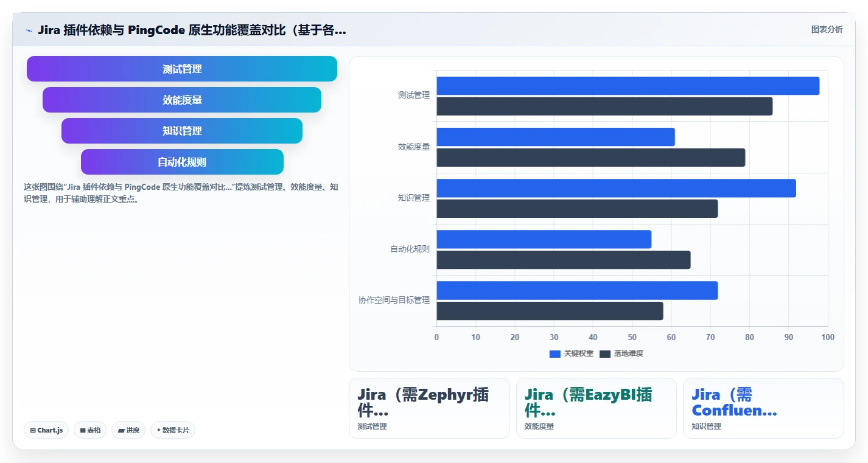Screen dimensions: 868x463
Task: Select the 测试管理 funnel stage
Action: tap(182, 69)
